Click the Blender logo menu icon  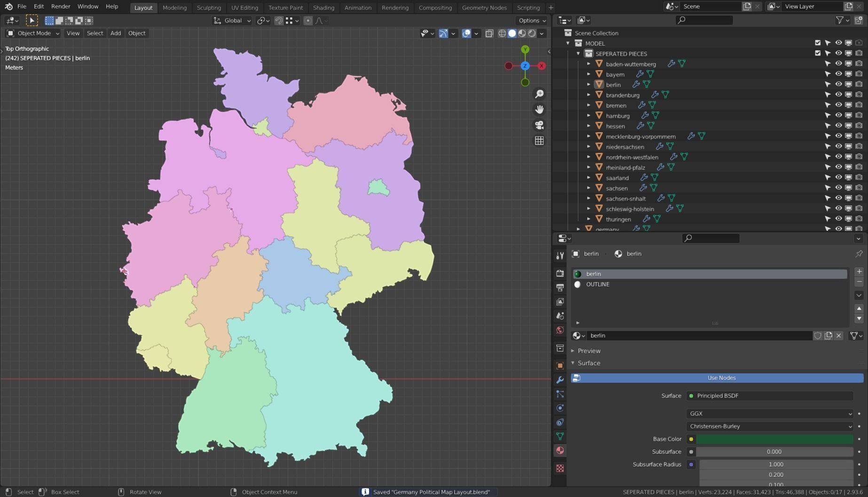[8, 7]
